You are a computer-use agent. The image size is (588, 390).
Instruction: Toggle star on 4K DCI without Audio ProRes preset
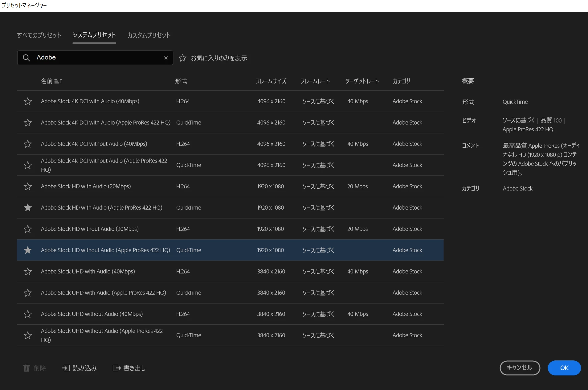(x=28, y=165)
